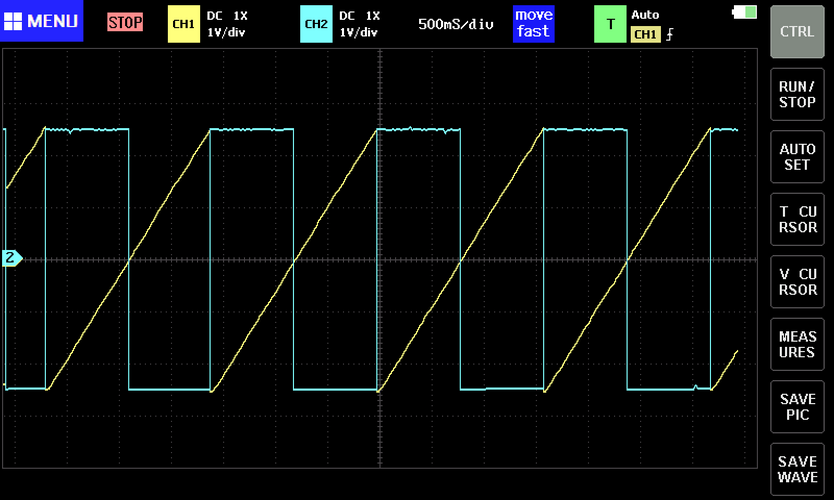Change the 500mS/div timebase setting
834x500 pixels.
click(456, 24)
